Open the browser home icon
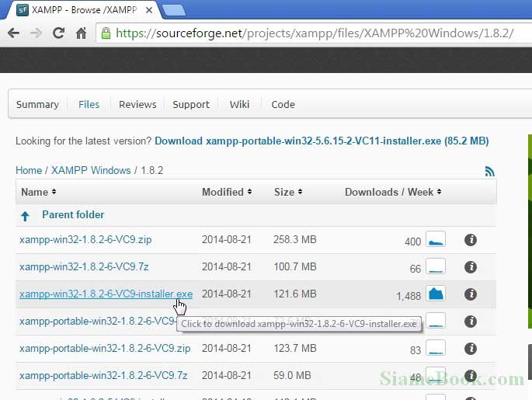 point(81,33)
